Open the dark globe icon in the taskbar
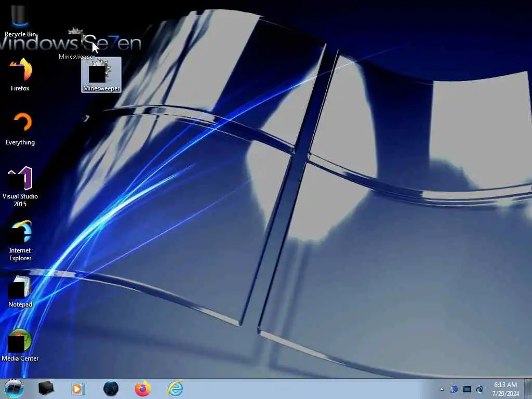Viewport: 532px width, 399px height. 111,389
